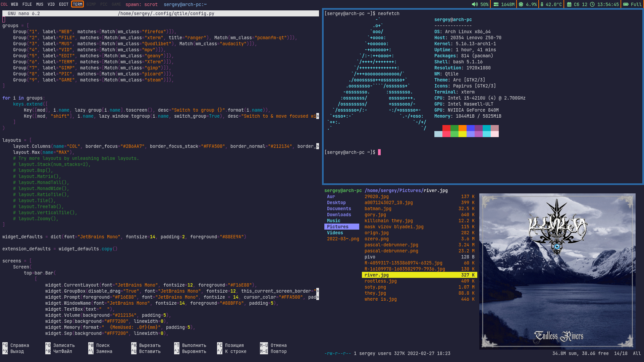Click the Memory line in neofetch output
644x362 pixels.
(468, 116)
